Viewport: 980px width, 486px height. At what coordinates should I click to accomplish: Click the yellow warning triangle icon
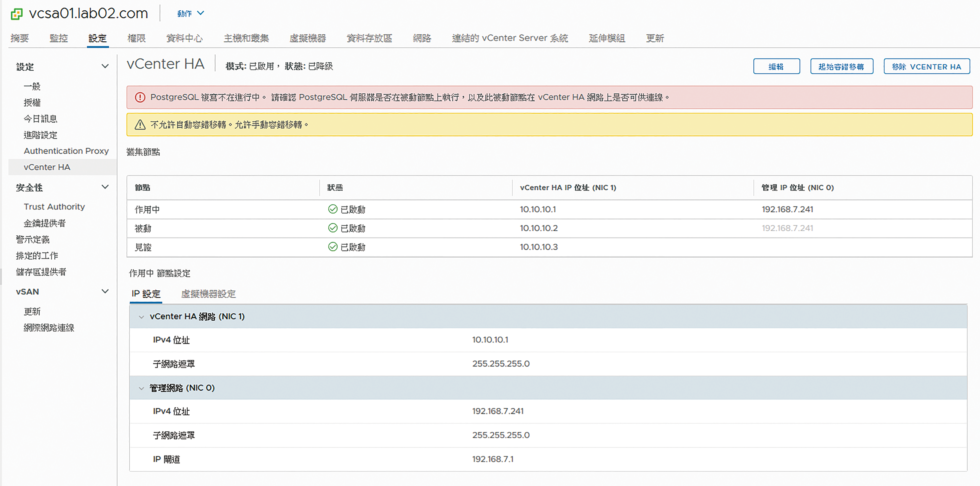pyautogui.click(x=140, y=125)
